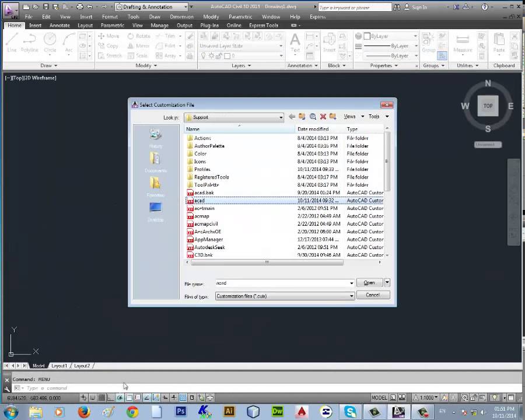Viewport: 525px width, 420px height.
Task: Toggle Polar Tracking in the status bar
Action: (x=119, y=398)
